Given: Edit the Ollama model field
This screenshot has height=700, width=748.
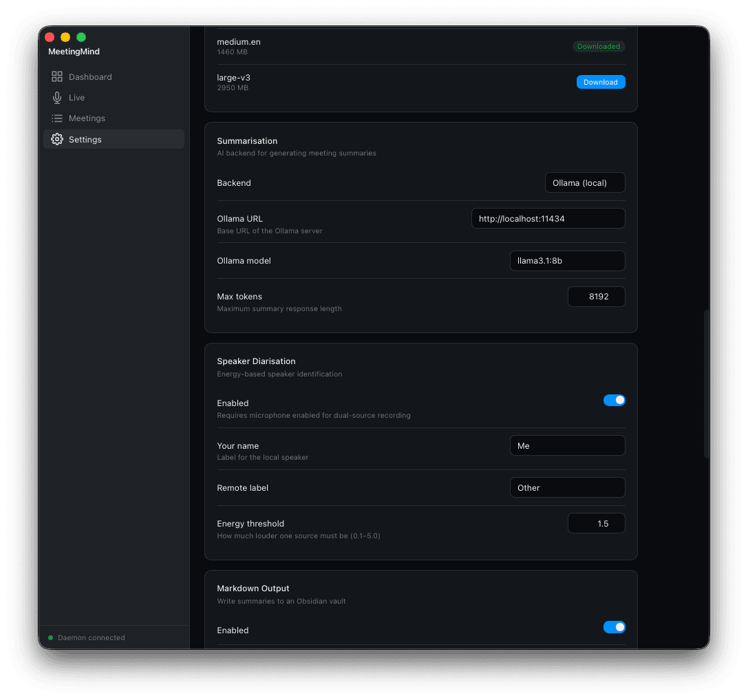Looking at the screenshot, I should click(567, 261).
